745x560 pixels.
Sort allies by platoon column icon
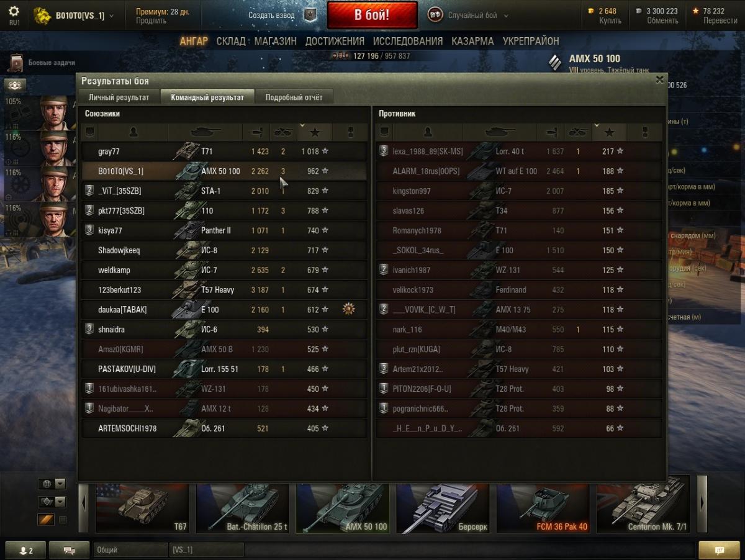(x=90, y=132)
